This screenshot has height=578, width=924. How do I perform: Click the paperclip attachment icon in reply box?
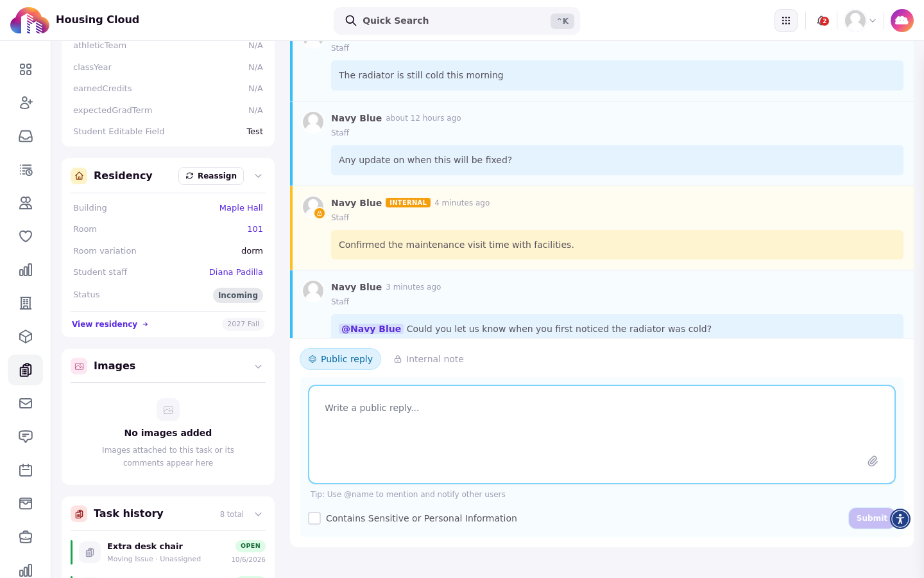[x=873, y=461]
